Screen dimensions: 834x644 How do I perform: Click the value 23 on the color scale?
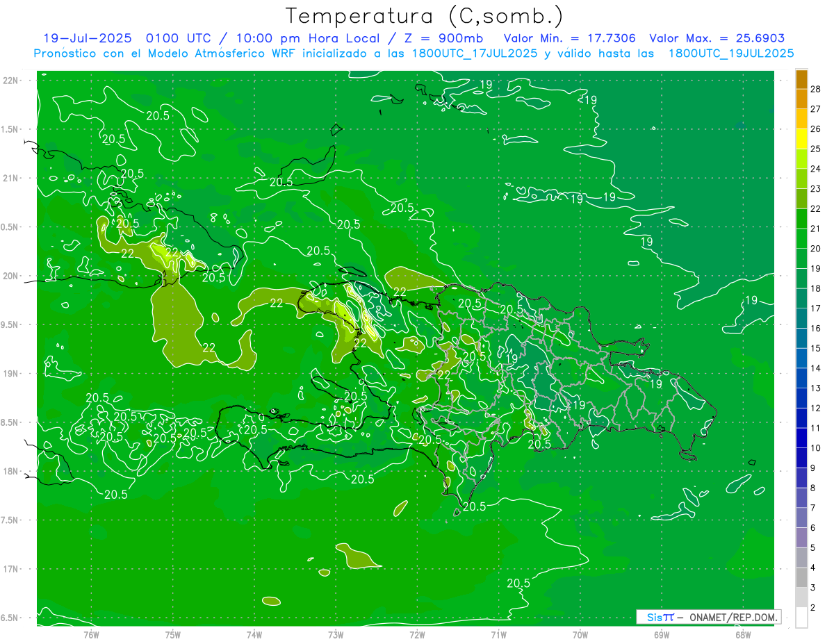[x=816, y=189]
